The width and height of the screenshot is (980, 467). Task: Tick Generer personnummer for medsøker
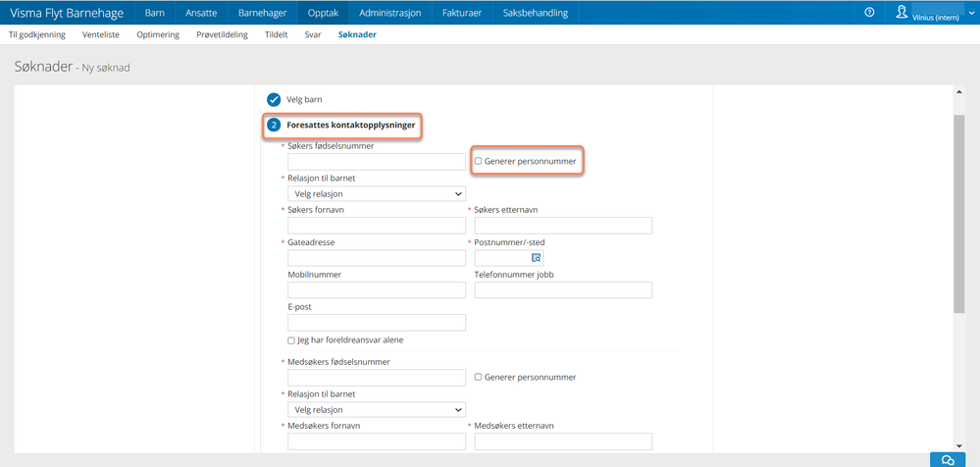[x=478, y=377]
